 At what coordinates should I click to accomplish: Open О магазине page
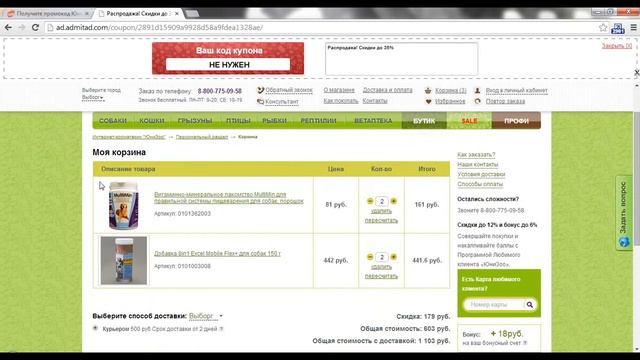click(x=339, y=90)
